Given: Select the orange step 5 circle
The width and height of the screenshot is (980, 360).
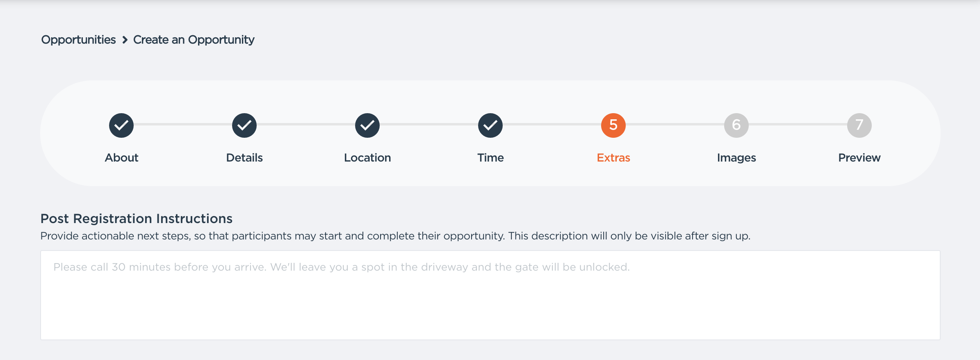Looking at the screenshot, I should (613, 125).
